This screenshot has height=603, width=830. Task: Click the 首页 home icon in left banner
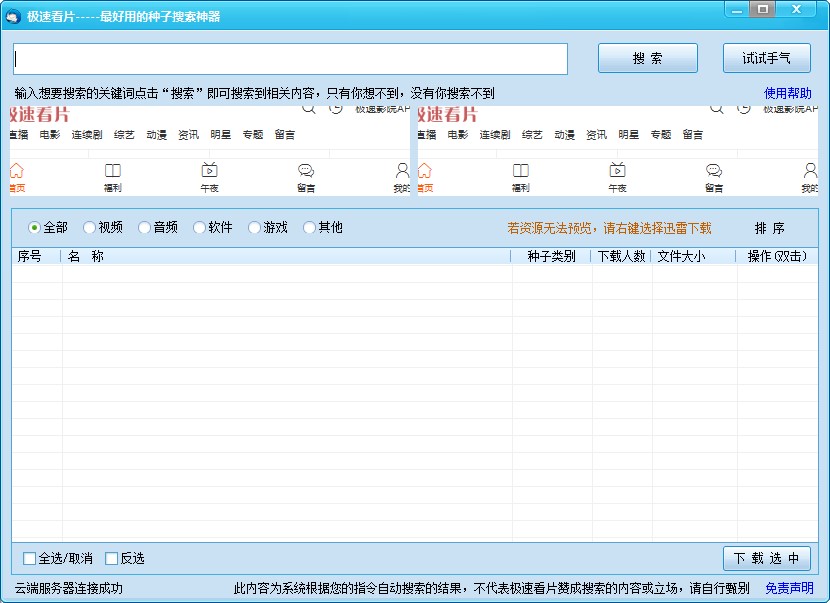[x=16, y=171]
